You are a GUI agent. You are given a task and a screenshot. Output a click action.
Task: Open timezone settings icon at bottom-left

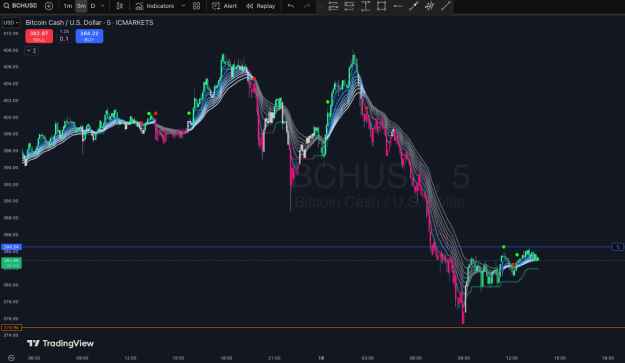(x=11, y=358)
